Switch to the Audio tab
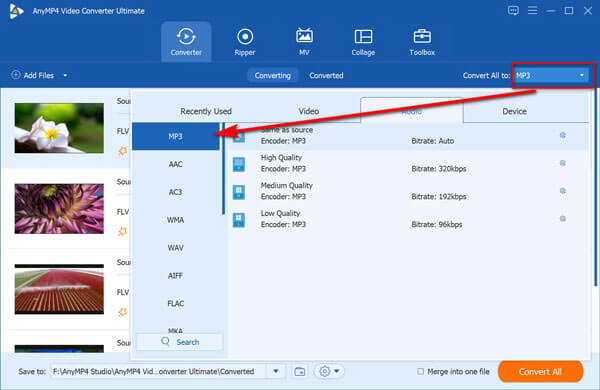 412,111
